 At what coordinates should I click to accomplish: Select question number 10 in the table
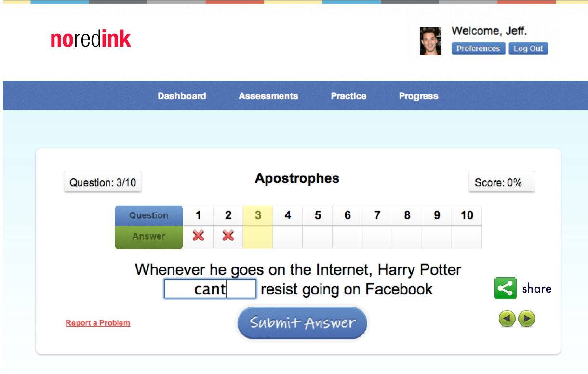coord(467,215)
